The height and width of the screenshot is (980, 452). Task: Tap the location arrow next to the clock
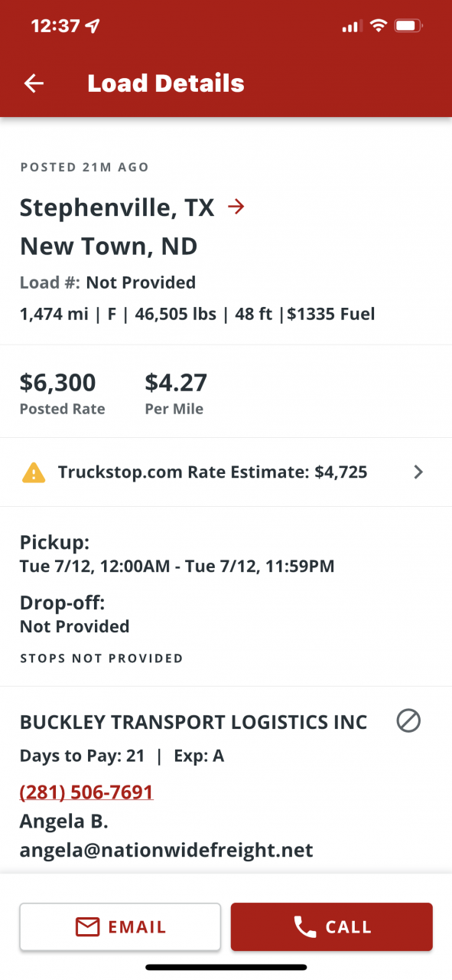[93, 26]
